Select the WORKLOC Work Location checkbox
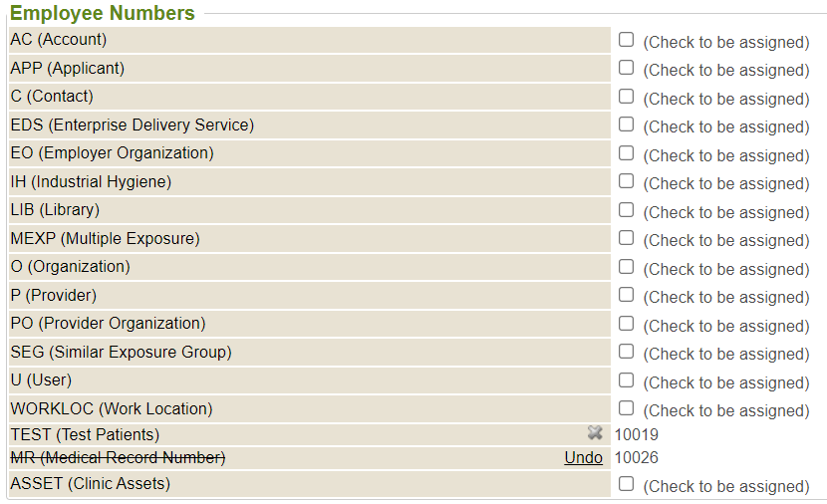 626,408
